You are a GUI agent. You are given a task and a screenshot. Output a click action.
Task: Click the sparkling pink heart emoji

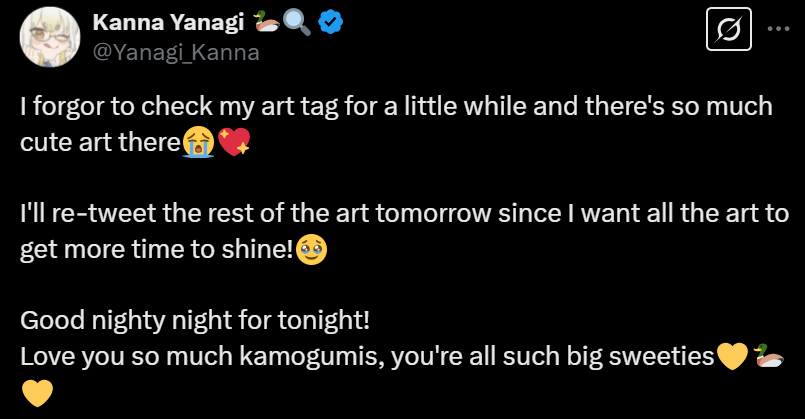point(233,142)
